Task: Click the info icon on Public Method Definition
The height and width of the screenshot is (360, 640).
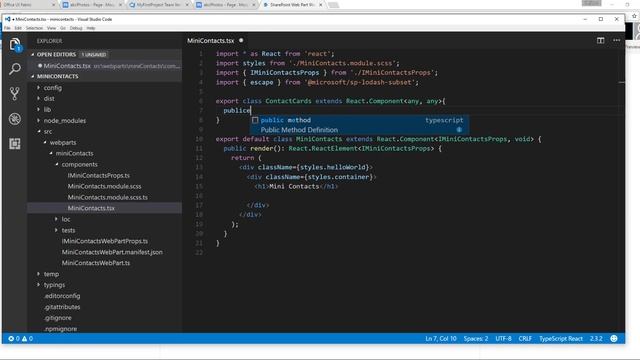Action: 459,130
